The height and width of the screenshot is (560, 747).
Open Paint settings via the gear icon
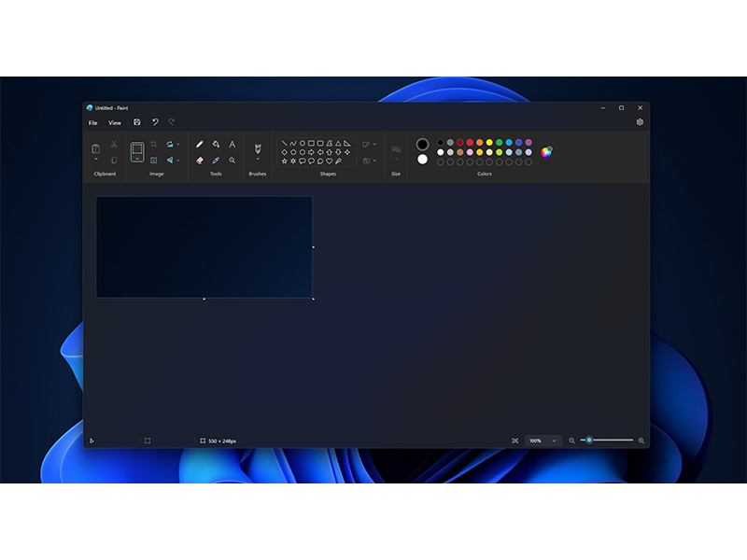[640, 122]
